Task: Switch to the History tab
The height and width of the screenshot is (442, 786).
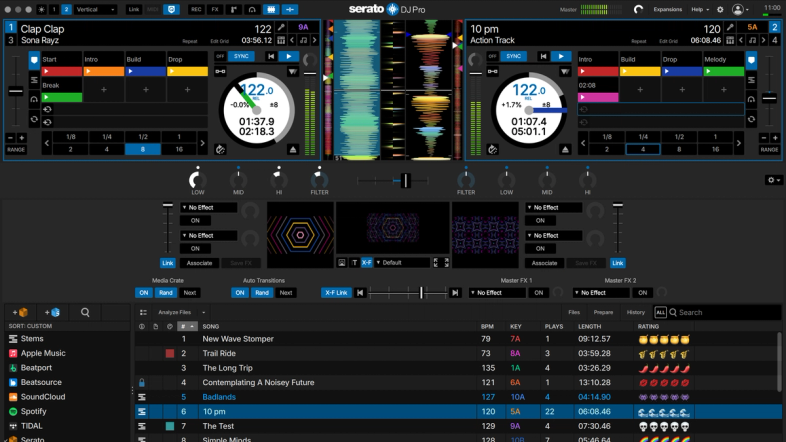Action: 636,312
